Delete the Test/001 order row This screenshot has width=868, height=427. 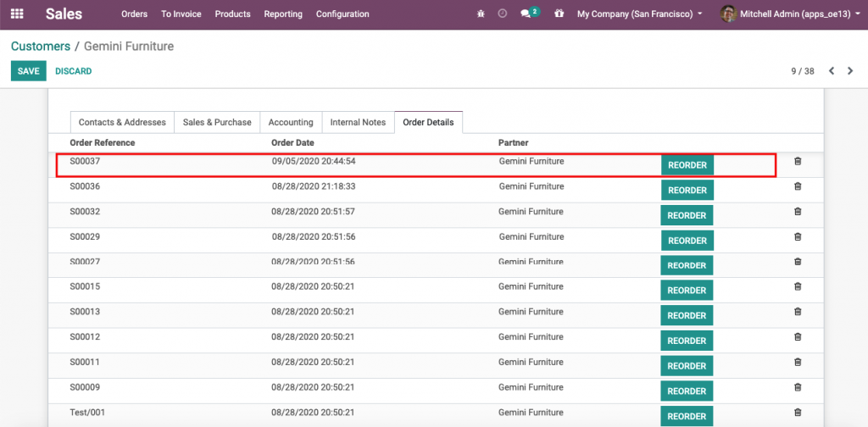pyautogui.click(x=798, y=412)
